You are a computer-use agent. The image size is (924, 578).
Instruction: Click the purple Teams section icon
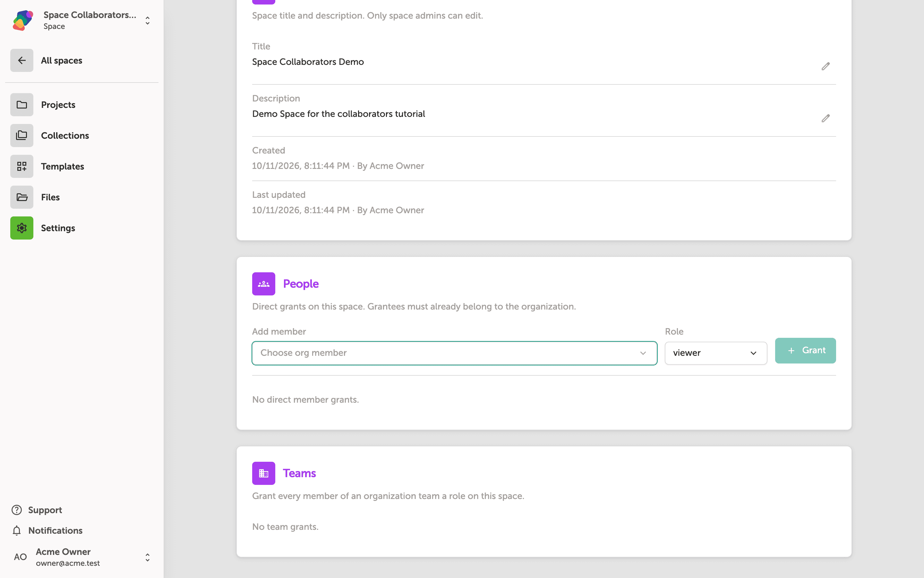tap(263, 473)
